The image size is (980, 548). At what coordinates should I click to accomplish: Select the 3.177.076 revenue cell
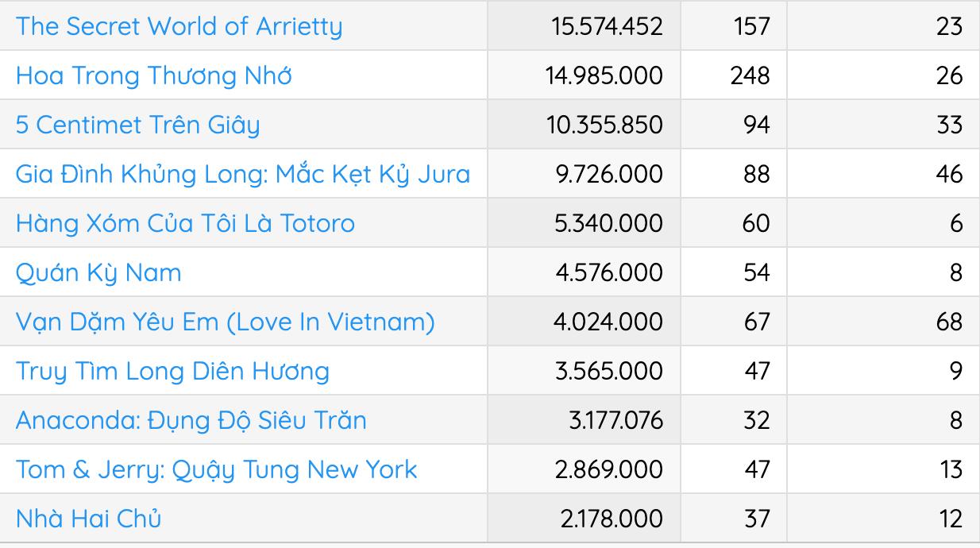615,420
